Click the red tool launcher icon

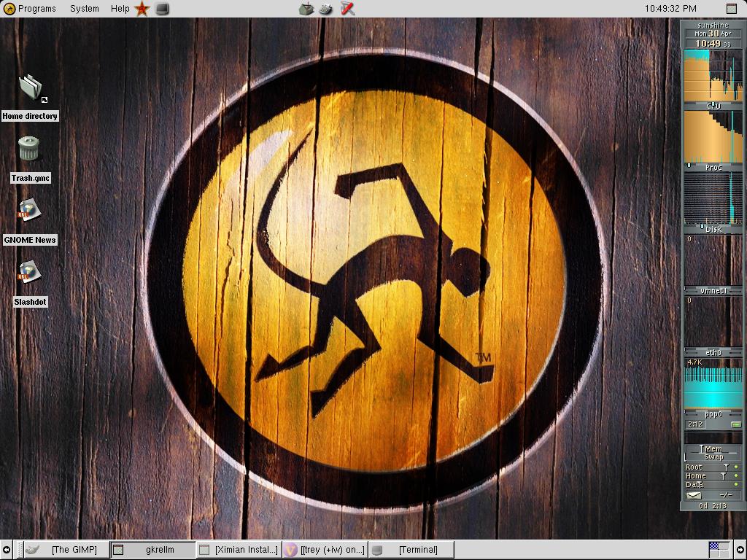pyautogui.click(x=348, y=9)
